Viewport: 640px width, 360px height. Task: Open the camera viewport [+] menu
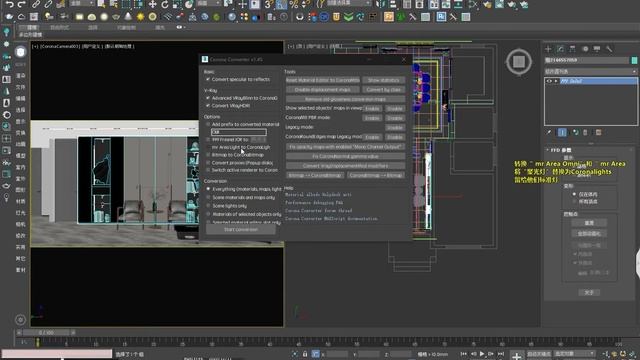(35, 46)
